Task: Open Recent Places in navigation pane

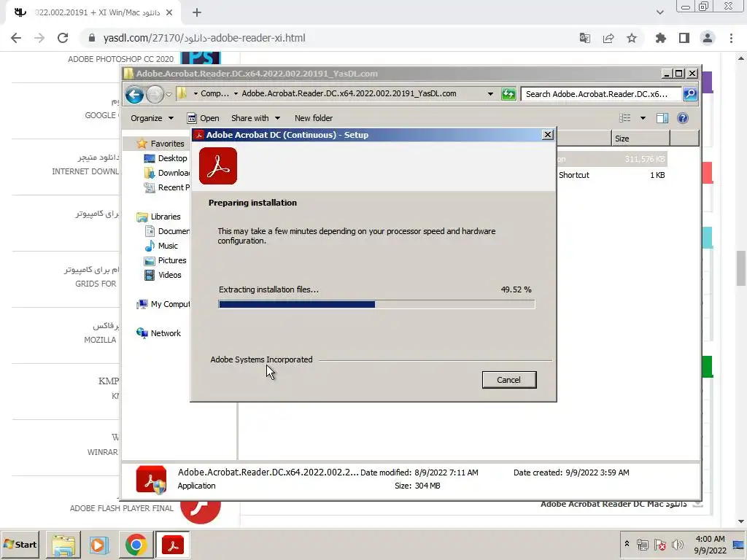Action: 167,187
